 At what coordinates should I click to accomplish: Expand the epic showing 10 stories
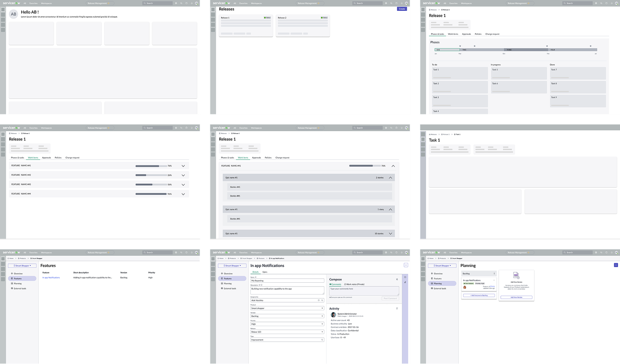[x=391, y=233]
